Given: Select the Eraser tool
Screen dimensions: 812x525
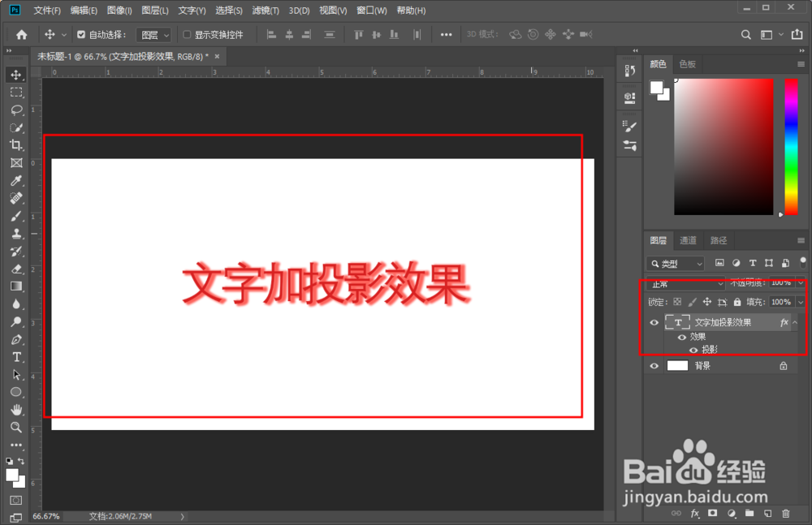Looking at the screenshot, I should pyautogui.click(x=16, y=269).
